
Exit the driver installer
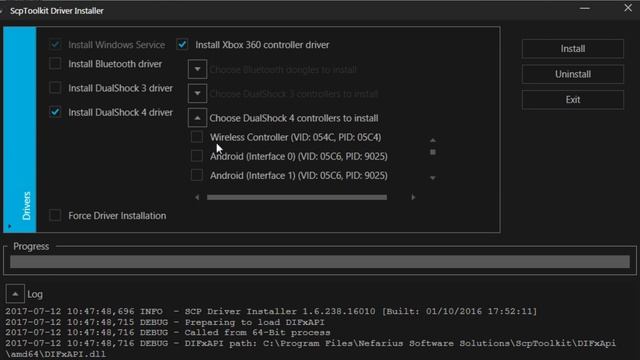pyautogui.click(x=573, y=100)
